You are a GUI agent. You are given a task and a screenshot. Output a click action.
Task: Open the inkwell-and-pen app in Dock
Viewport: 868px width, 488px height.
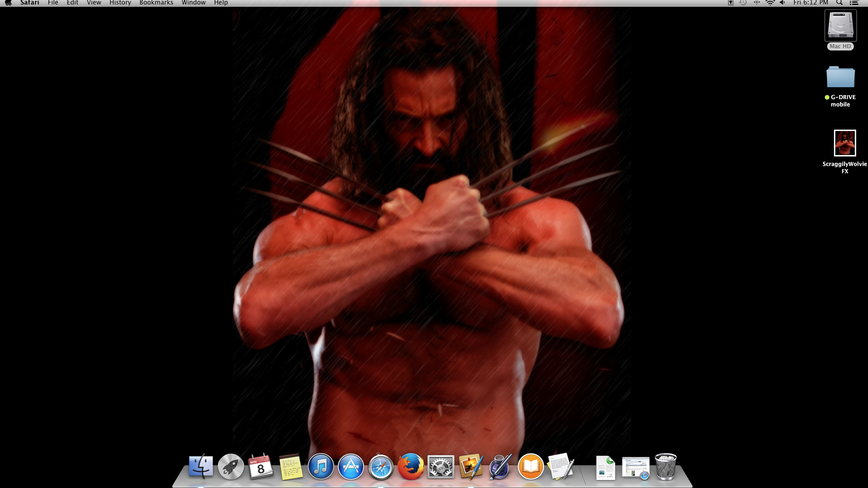[x=500, y=466]
